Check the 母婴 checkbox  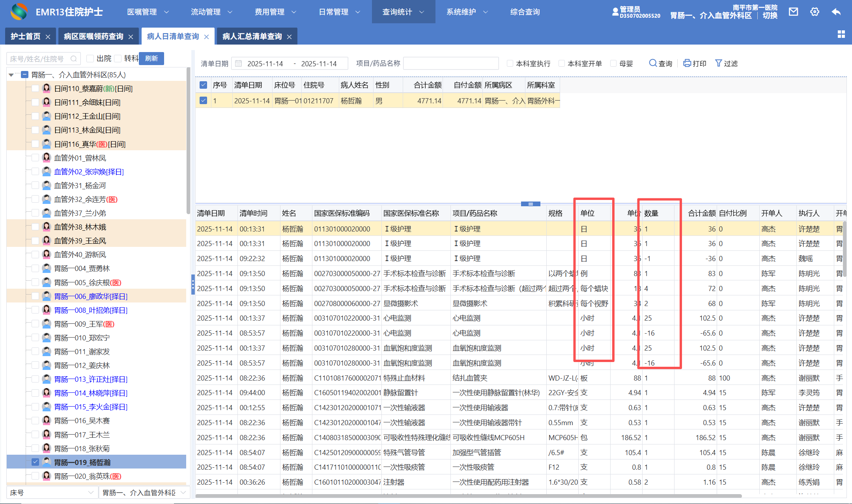[613, 63]
